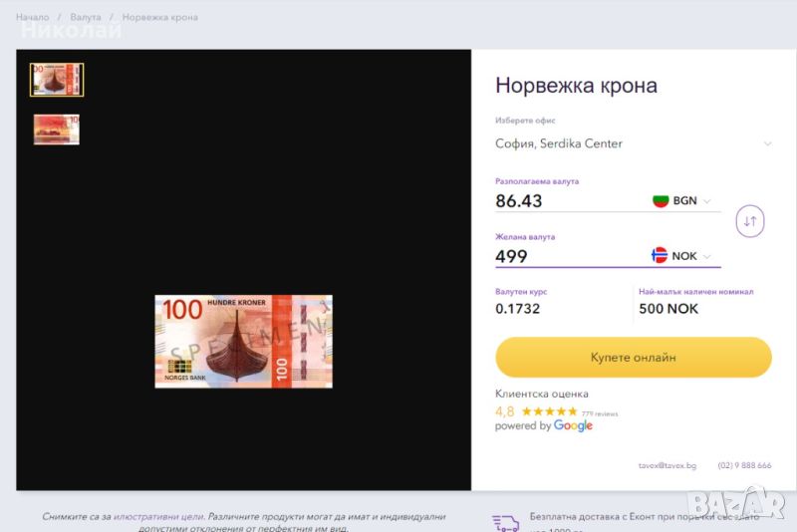Click the tavex@tavex.bg email link
This screenshot has height=532, width=797.
[667, 465]
